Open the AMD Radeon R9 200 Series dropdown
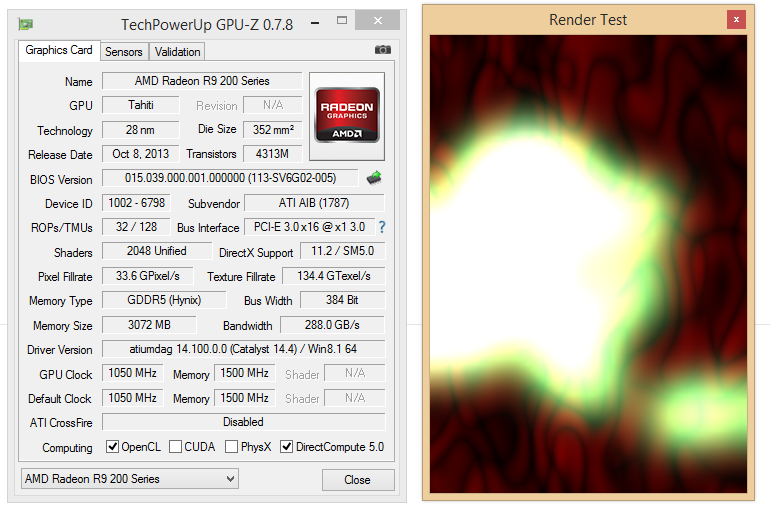Viewport: 770px width, 517px height. pos(130,479)
